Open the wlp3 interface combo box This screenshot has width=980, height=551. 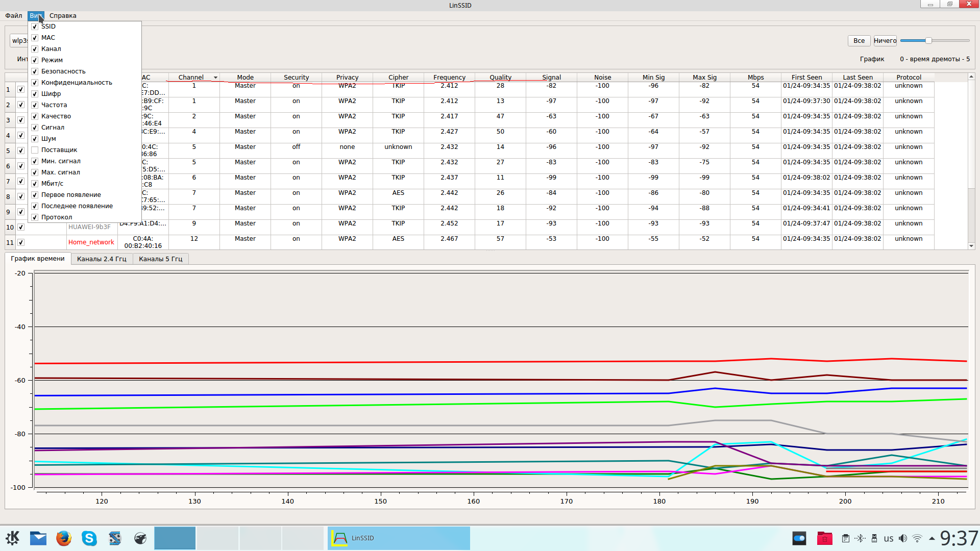(19, 41)
